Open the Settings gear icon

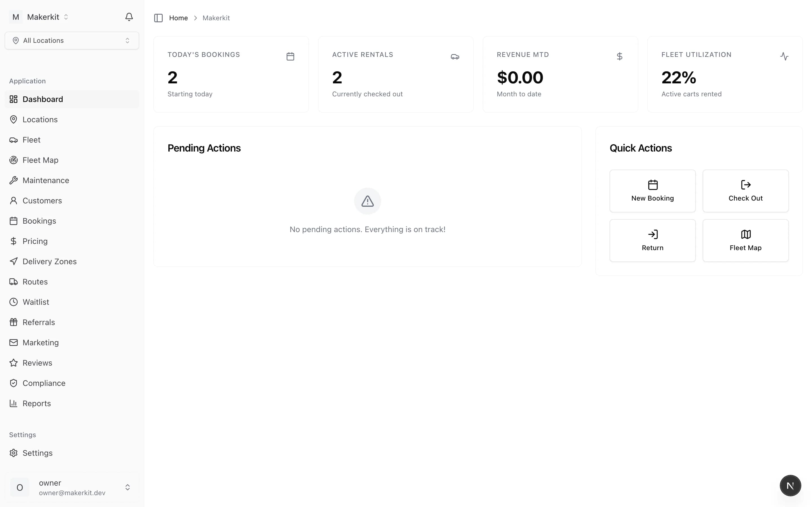tap(14, 453)
